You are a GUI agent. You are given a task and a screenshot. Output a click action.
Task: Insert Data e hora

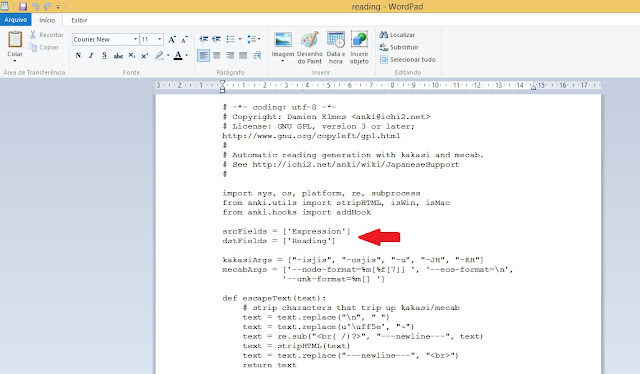[336, 47]
